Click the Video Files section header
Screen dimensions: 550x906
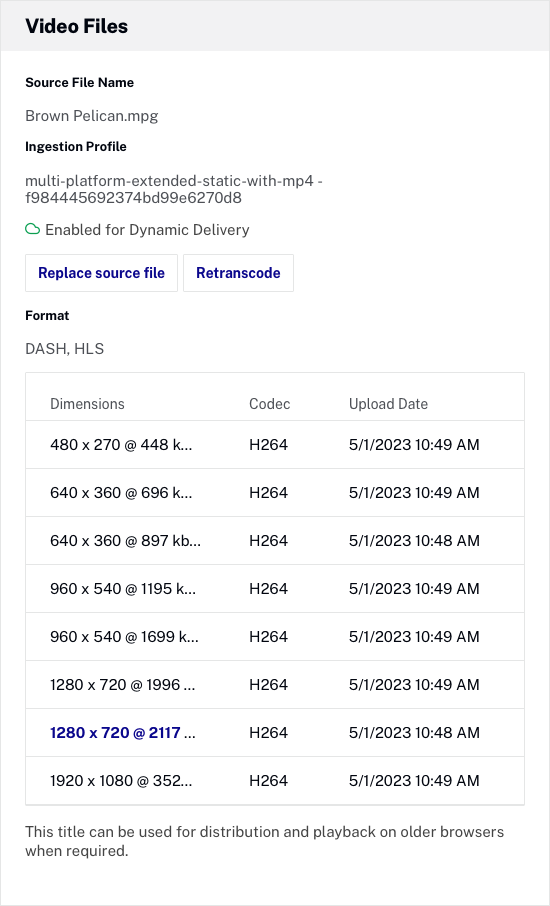[x=77, y=26]
